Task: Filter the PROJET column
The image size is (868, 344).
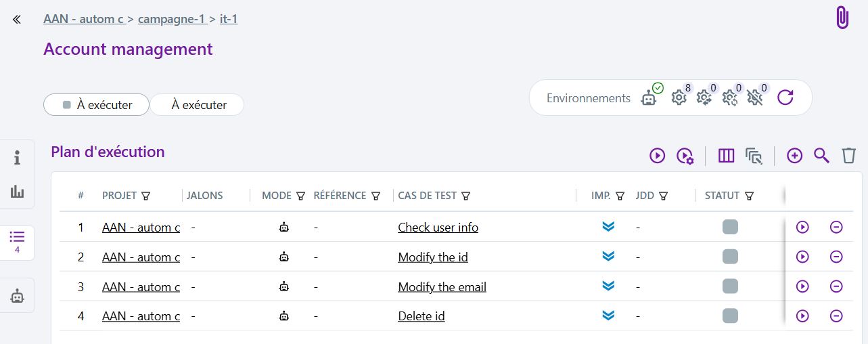Action: [146, 196]
